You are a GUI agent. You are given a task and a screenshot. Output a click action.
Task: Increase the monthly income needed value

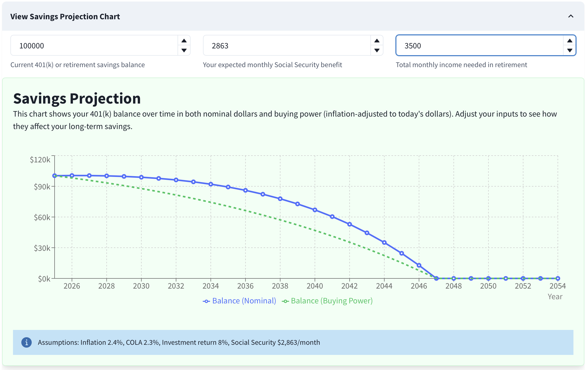[570, 41]
